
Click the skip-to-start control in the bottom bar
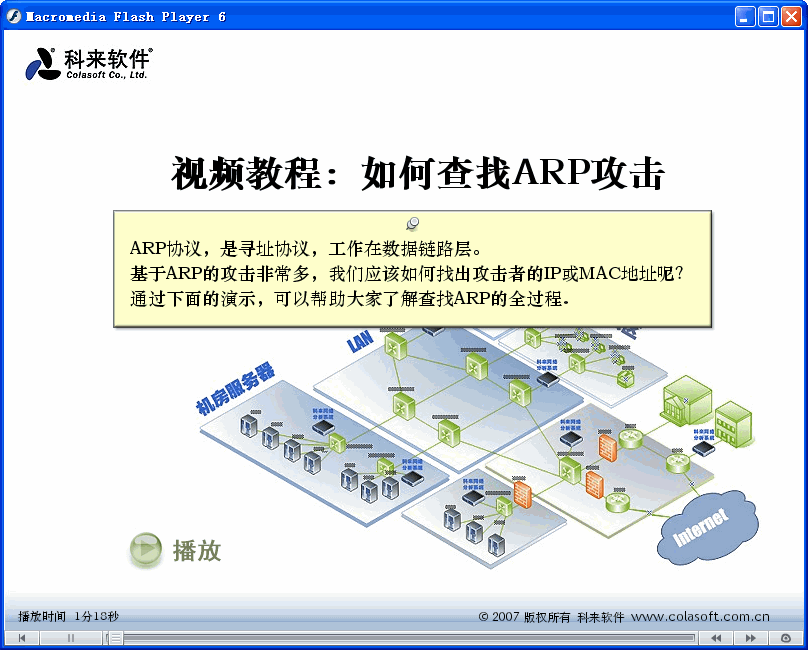(20, 638)
